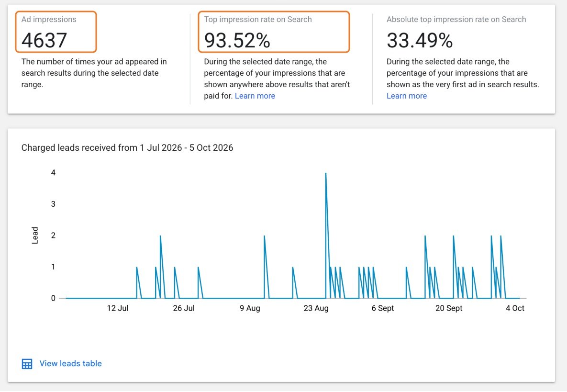Viewport: 567px width, 392px height.
Task: Click the 4 Oct axis label
Action: pos(515,308)
